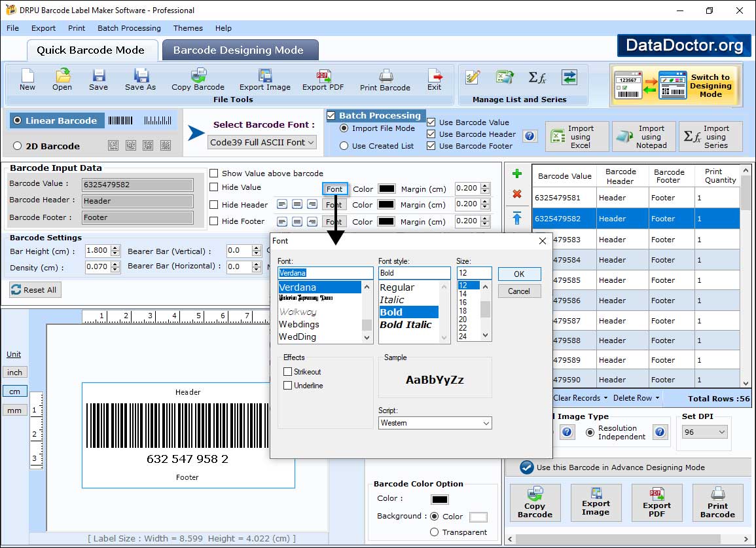Screen dimensions: 756x548
Task: Click Print Barcode in File Tools toolbar
Action: (386, 80)
